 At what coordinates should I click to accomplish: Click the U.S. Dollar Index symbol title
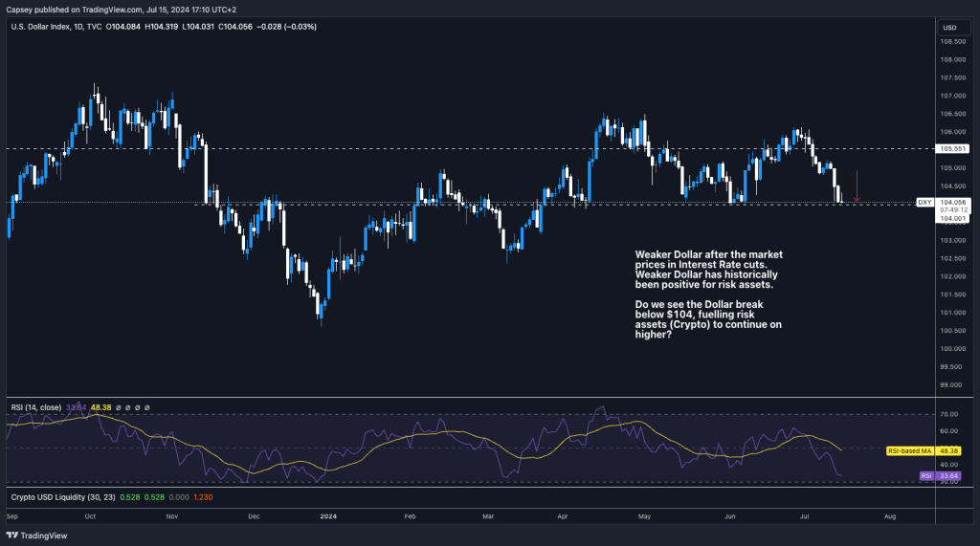click(x=40, y=27)
